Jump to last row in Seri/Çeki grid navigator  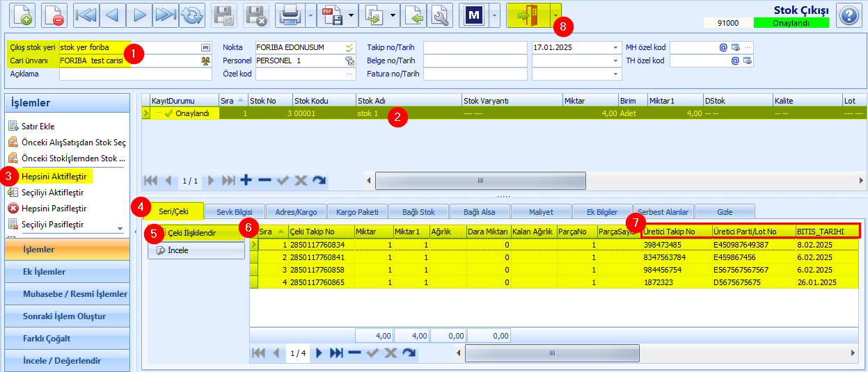pos(336,353)
